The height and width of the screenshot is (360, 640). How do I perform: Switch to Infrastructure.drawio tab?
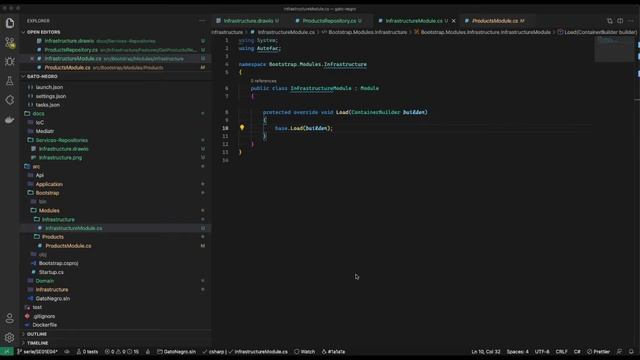pyautogui.click(x=247, y=21)
